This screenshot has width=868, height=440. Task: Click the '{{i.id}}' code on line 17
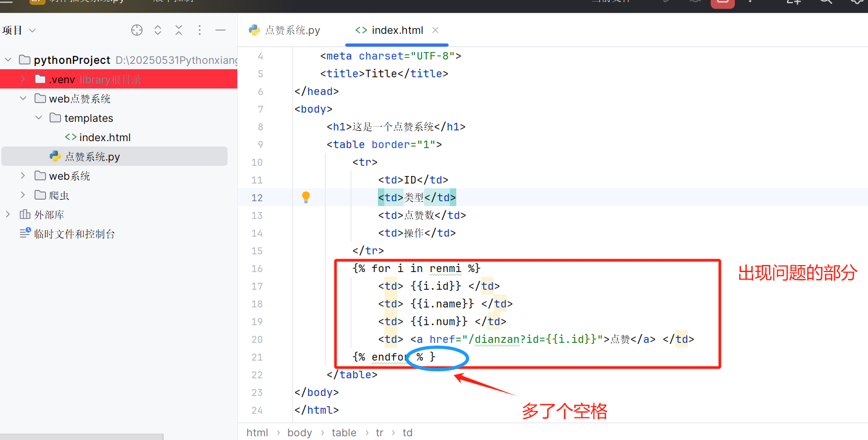click(436, 286)
